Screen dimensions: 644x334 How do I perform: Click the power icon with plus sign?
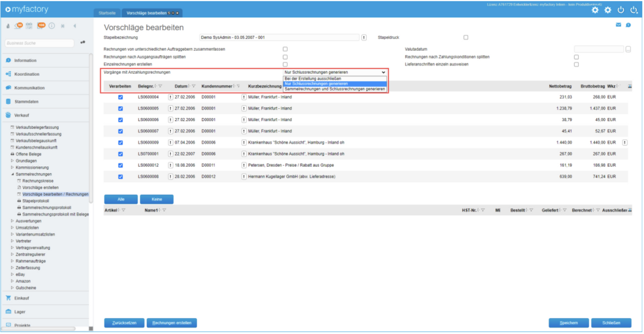[x=634, y=10]
